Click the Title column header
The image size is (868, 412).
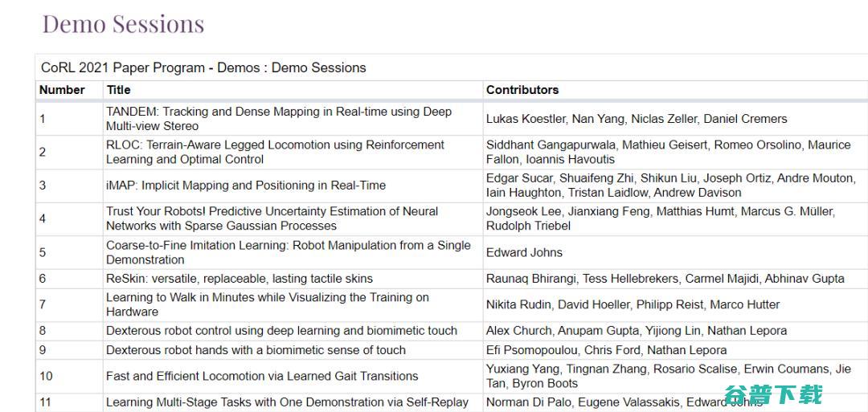(x=118, y=90)
